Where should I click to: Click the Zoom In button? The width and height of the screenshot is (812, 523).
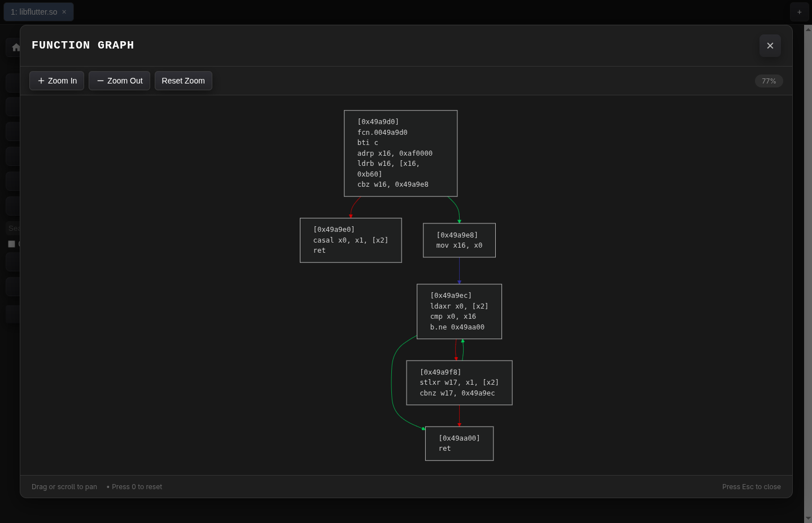pyautogui.click(x=56, y=81)
